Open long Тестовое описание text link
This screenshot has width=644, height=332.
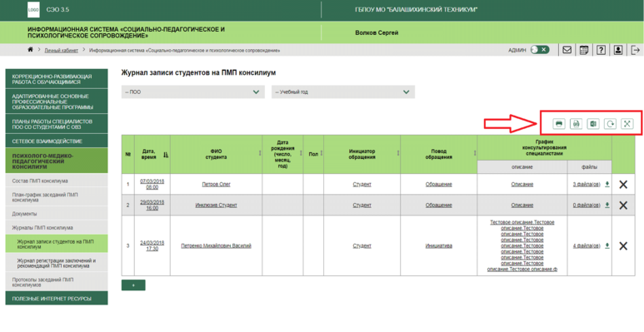coord(522,245)
